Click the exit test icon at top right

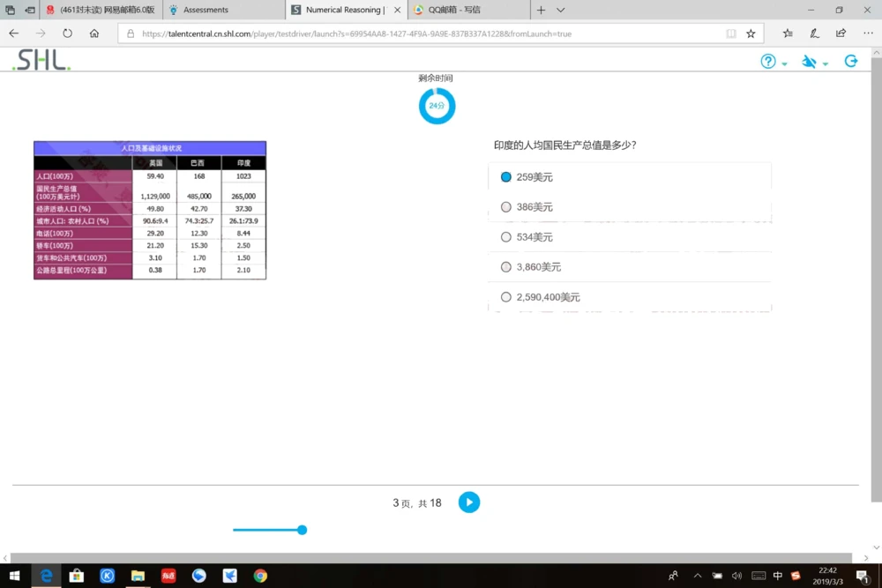tap(850, 61)
